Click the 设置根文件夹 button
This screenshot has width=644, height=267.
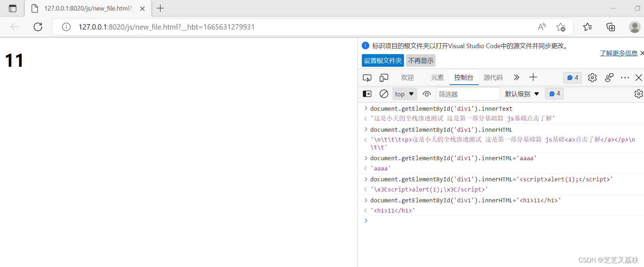point(383,60)
